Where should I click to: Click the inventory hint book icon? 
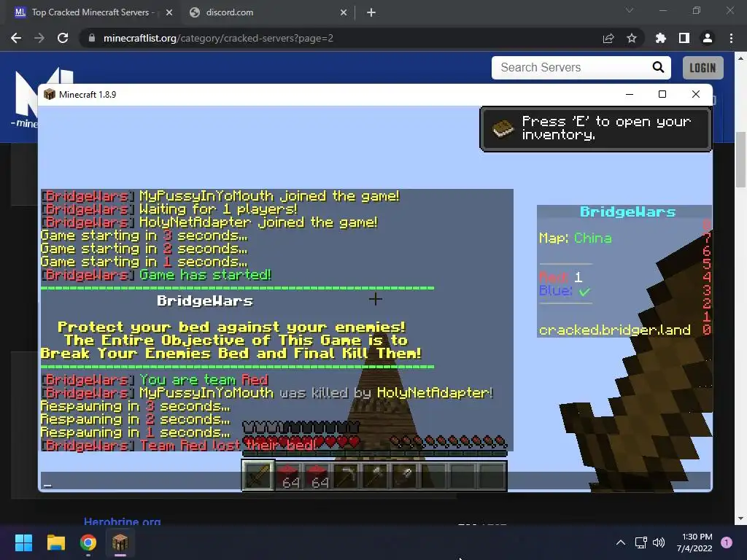point(503,128)
